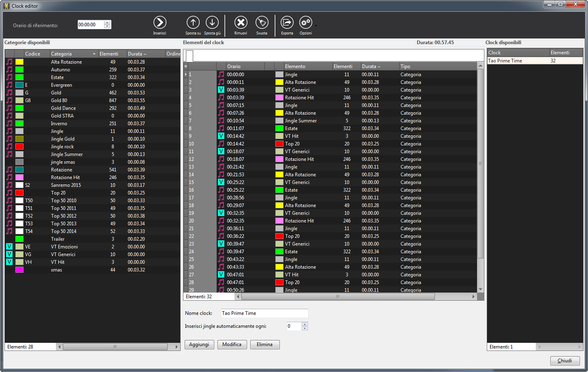Click the Orario di riferimento time field

click(91, 25)
